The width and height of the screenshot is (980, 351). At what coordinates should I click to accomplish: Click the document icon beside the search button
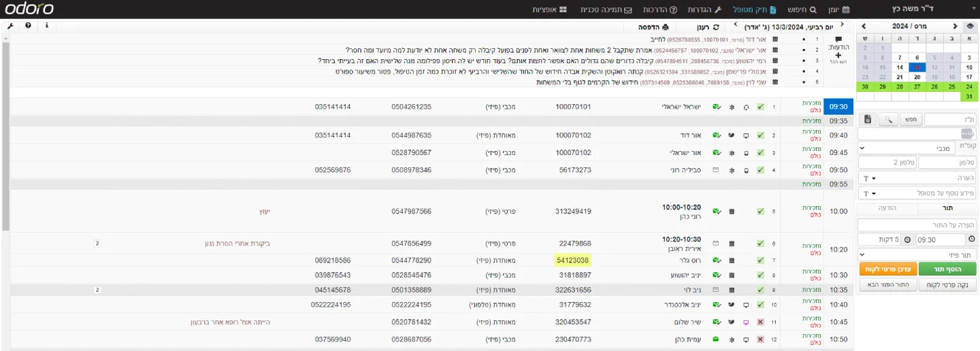(868, 120)
